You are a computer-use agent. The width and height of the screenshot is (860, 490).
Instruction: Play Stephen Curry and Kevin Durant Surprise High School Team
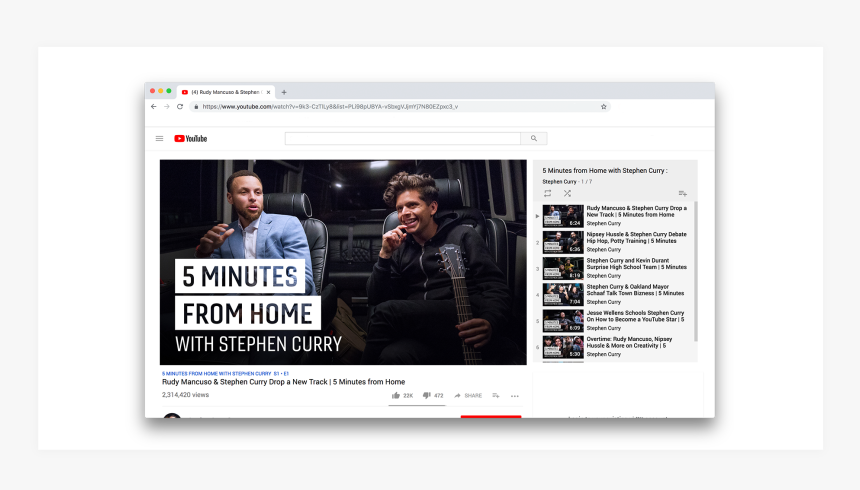click(636, 264)
